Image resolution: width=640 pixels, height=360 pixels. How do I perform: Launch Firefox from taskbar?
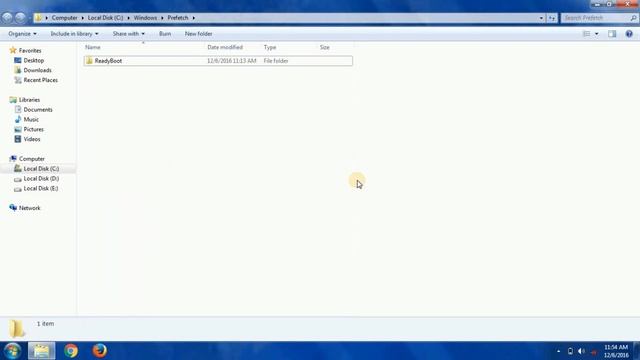(x=99, y=351)
